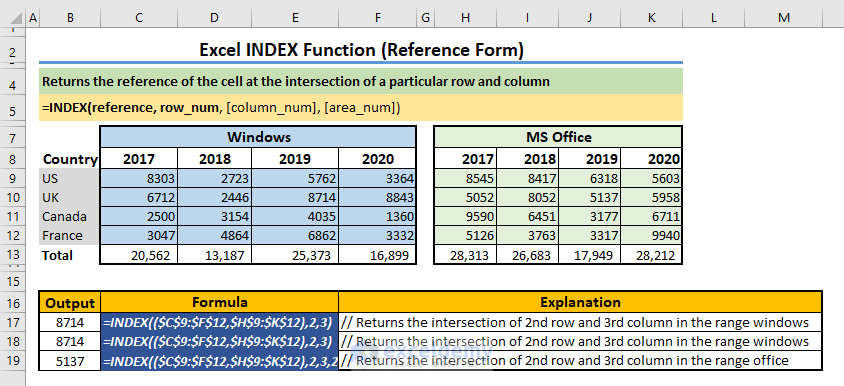
Task: Select the row 18 INDEX formula cell
Action: [220, 341]
